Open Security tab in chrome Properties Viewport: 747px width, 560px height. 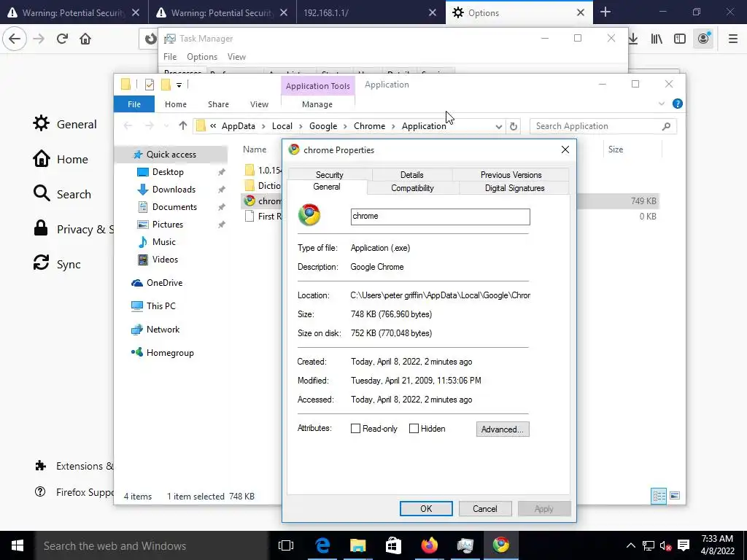coord(329,175)
